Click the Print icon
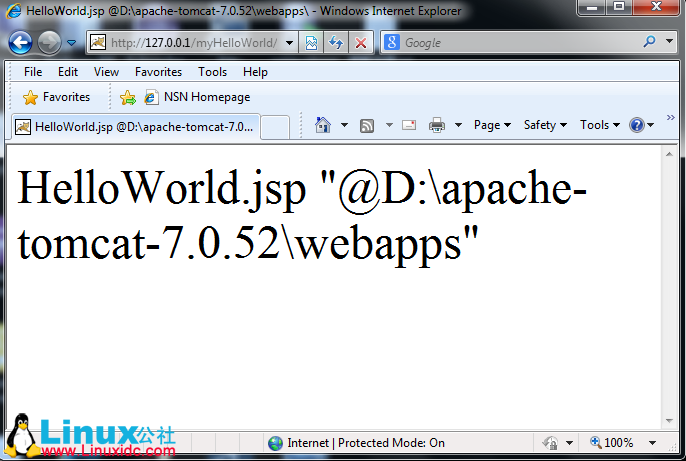Viewport: 686px width, 461px height. (x=437, y=126)
